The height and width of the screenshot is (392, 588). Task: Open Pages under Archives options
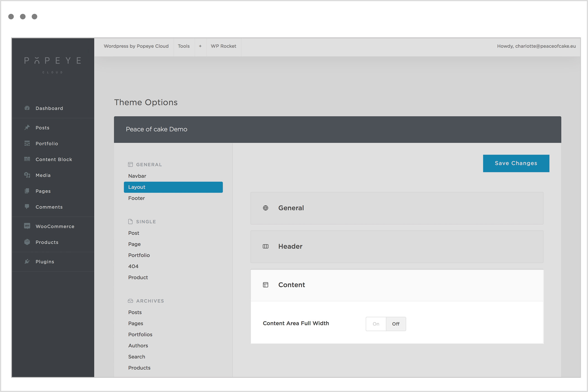click(136, 323)
